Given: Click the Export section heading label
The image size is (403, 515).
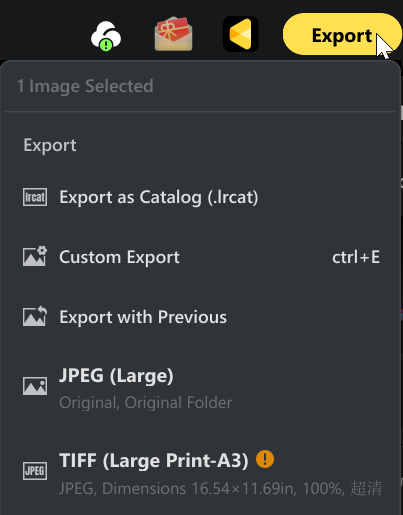Looking at the screenshot, I should (50, 146).
